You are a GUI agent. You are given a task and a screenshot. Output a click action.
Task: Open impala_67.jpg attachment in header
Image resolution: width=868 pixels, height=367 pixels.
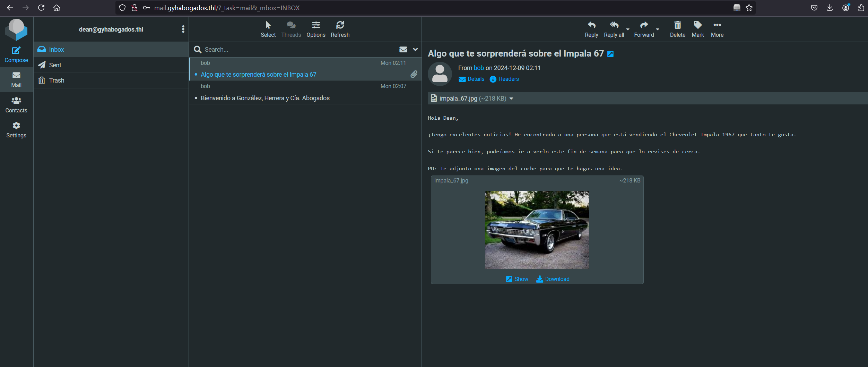click(468, 99)
